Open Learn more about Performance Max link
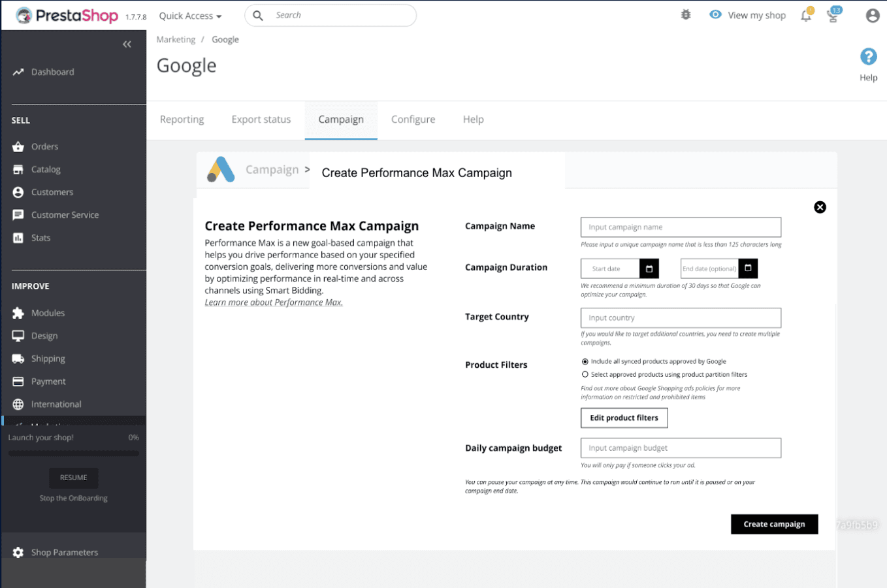The image size is (887, 588). (x=274, y=302)
